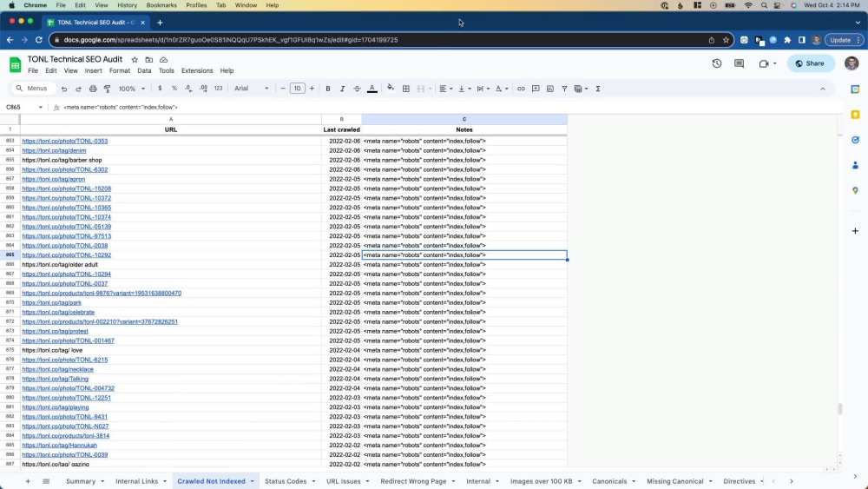Open version history clock icon
The width and height of the screenshot is (868, 489).
[x=717, y=63]
